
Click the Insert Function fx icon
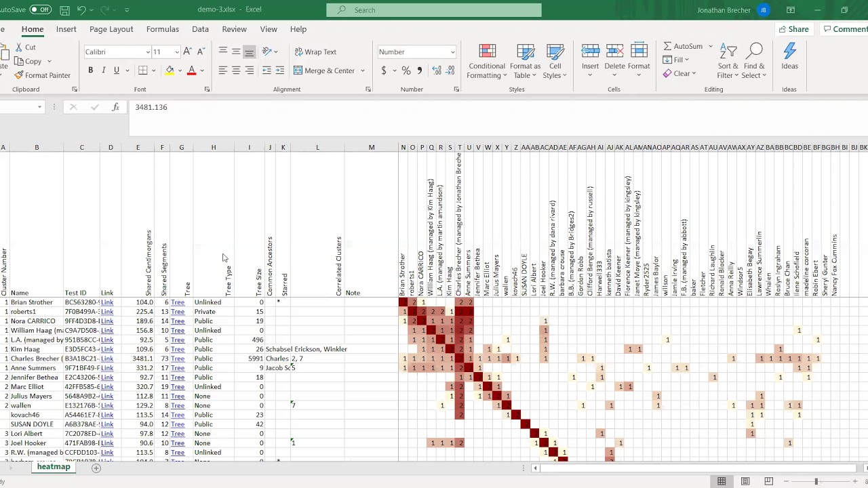(x=116, y=107)
